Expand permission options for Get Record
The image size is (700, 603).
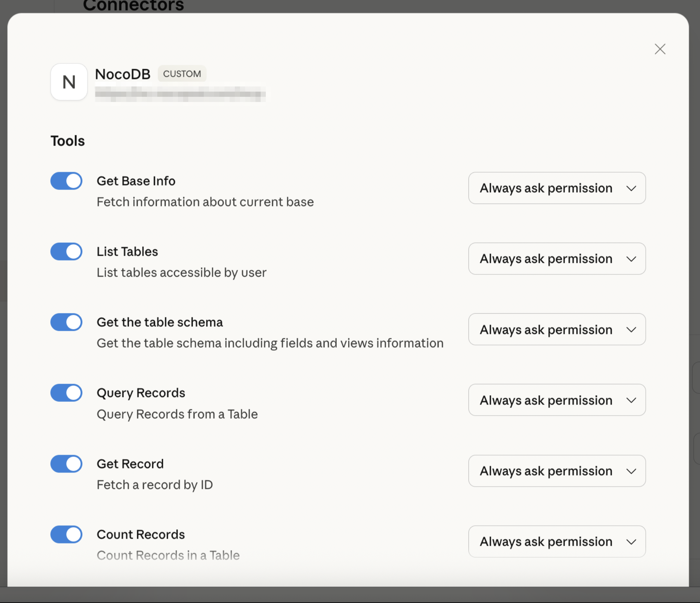[x=557, y=471]
